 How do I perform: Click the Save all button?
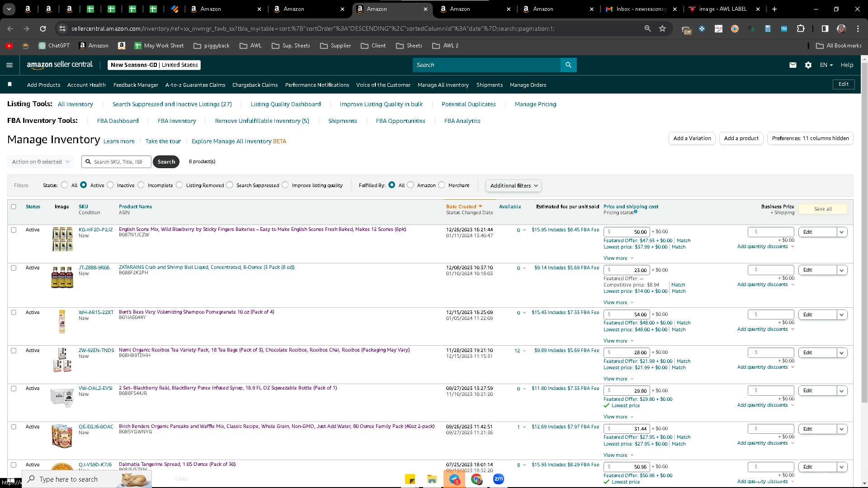point(823,209)
